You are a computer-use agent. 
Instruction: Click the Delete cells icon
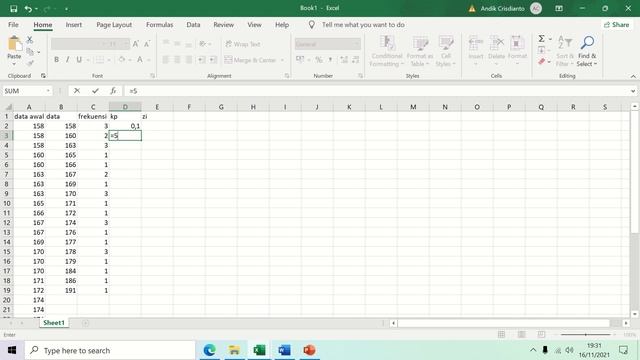(496, 43)
